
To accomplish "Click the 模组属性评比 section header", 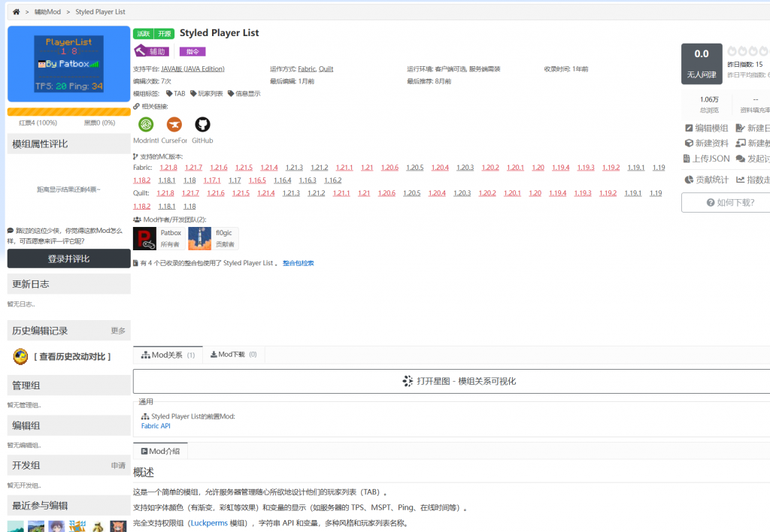I will (x=68, y=144).
